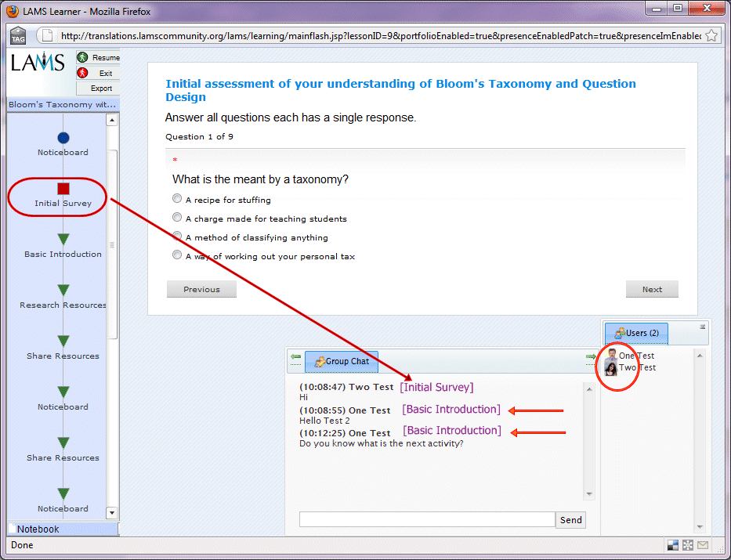The image size is (731, 560).
Task: Click the Research Resources activity triangle
Action: [x=63, y=290]
